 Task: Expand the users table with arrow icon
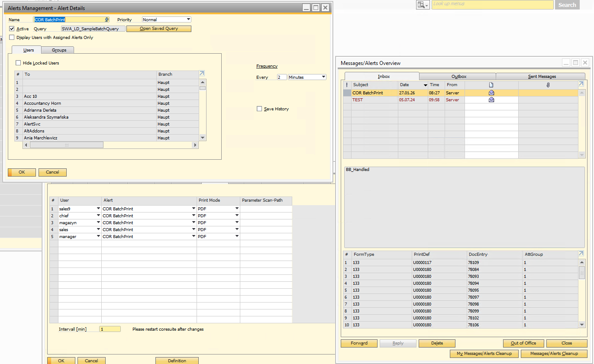click(202, 74)
